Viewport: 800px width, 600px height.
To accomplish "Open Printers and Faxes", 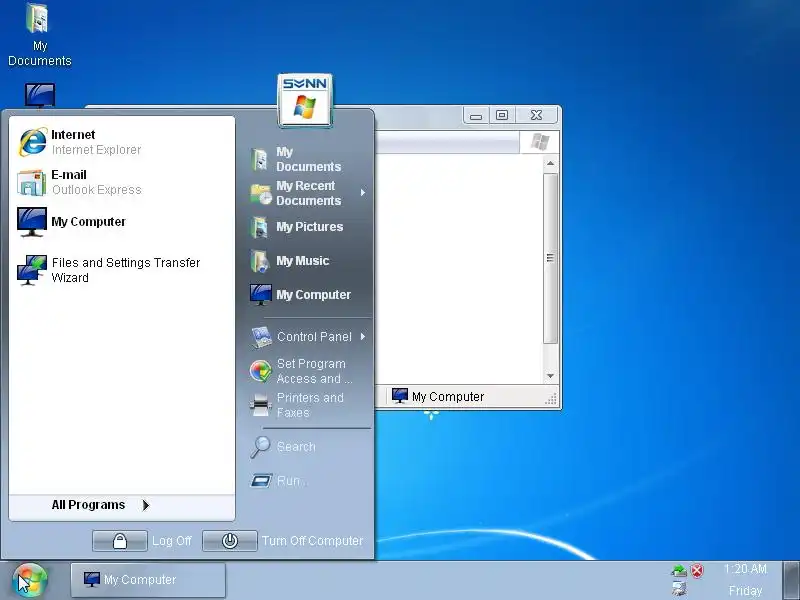I will (x=308, y=405).
